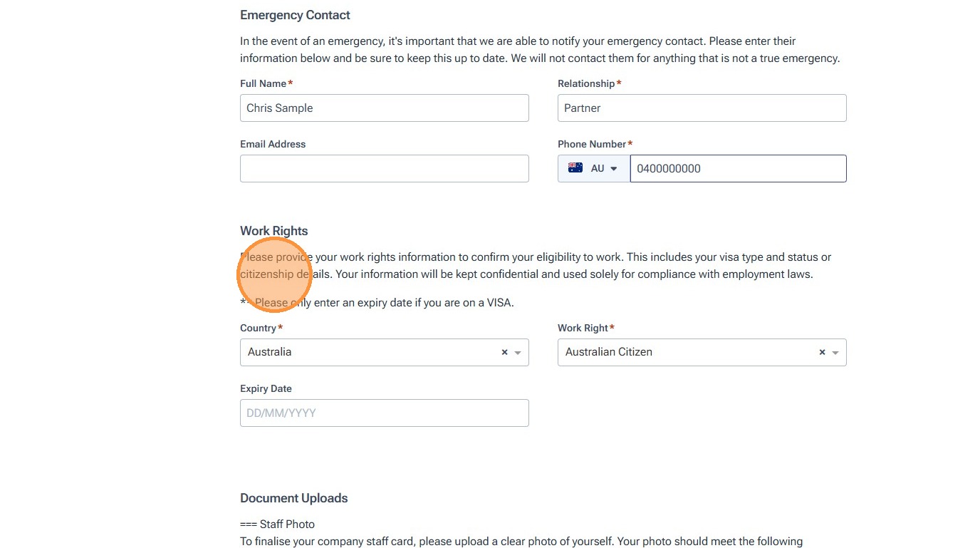Image resolution: width=980 pixels, height=548 pixels.
Task: Click the Email Address label
Action: click(273, 144)
